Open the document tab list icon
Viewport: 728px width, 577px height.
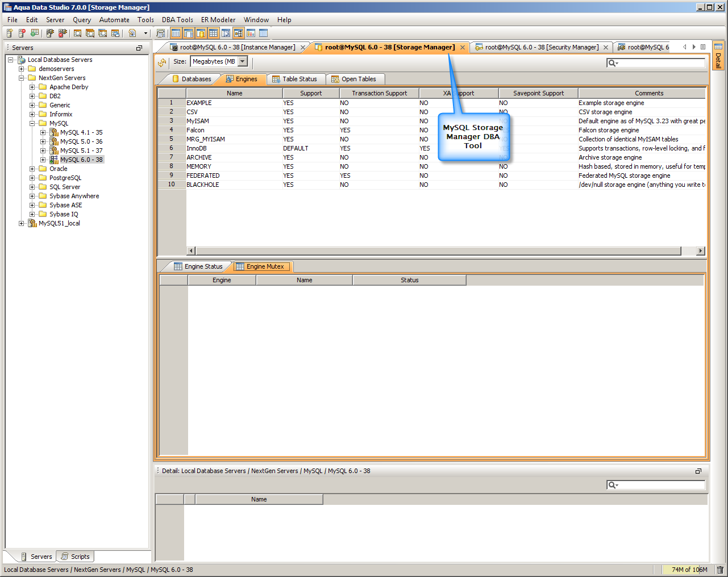[x=703, y=47]
